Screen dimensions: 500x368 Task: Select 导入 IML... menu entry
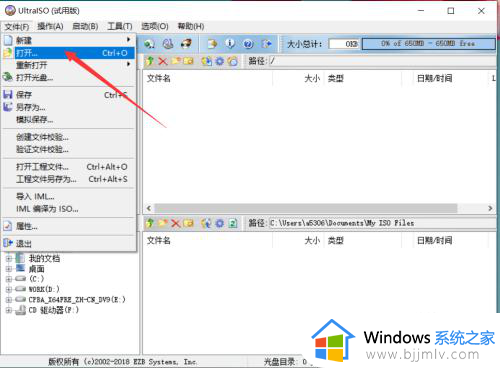(69, 197)
